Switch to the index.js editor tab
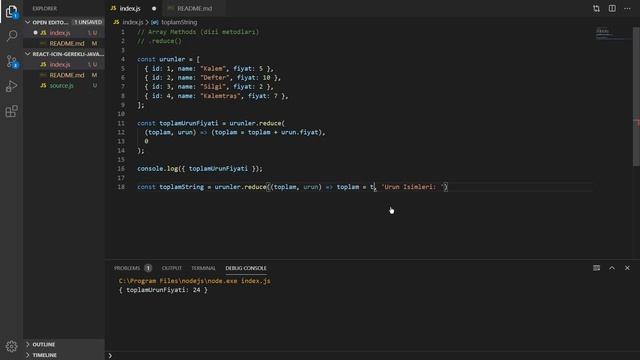The width and height of the screenshot is (640, 360). tap(130, 9)
